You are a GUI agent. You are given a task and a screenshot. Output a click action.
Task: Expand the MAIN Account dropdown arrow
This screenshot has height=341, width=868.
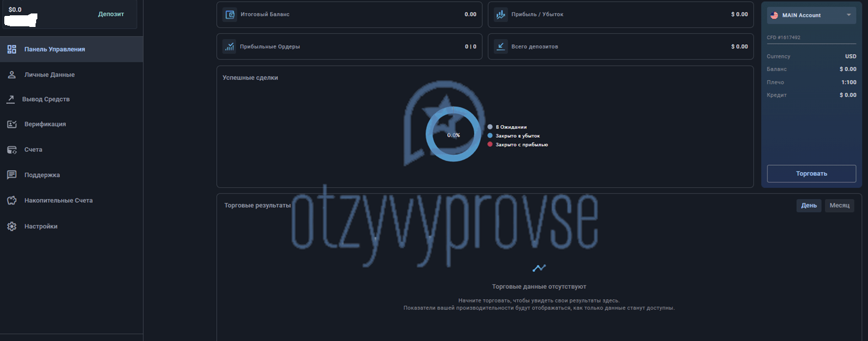pyautogui.click(x=848, y=15)
